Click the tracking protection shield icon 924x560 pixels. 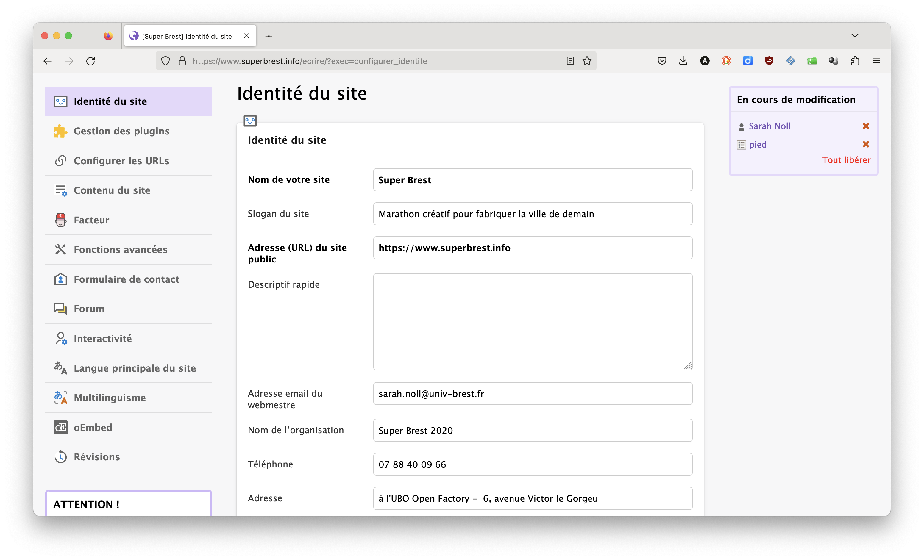[x=166, y=61]
